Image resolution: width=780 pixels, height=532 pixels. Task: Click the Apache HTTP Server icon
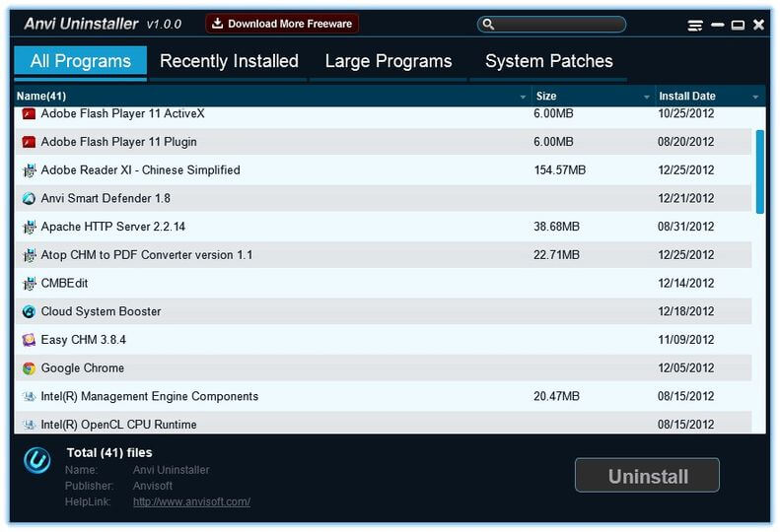point(29,227)
